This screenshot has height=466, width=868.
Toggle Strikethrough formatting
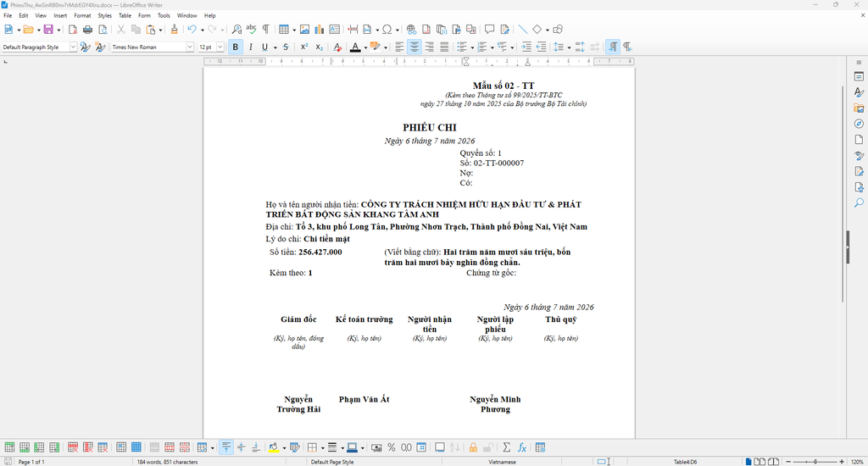pyautogui.click(x=286, y=47)
